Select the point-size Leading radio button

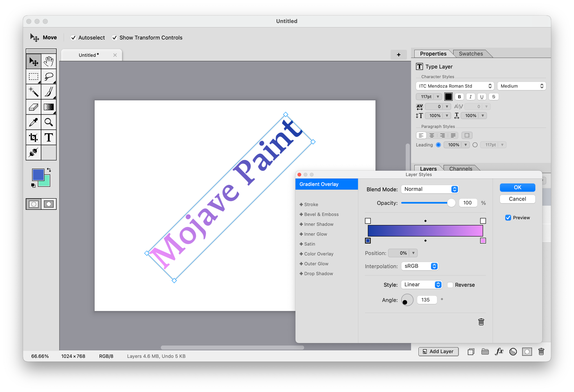click(x=475, y=145)
